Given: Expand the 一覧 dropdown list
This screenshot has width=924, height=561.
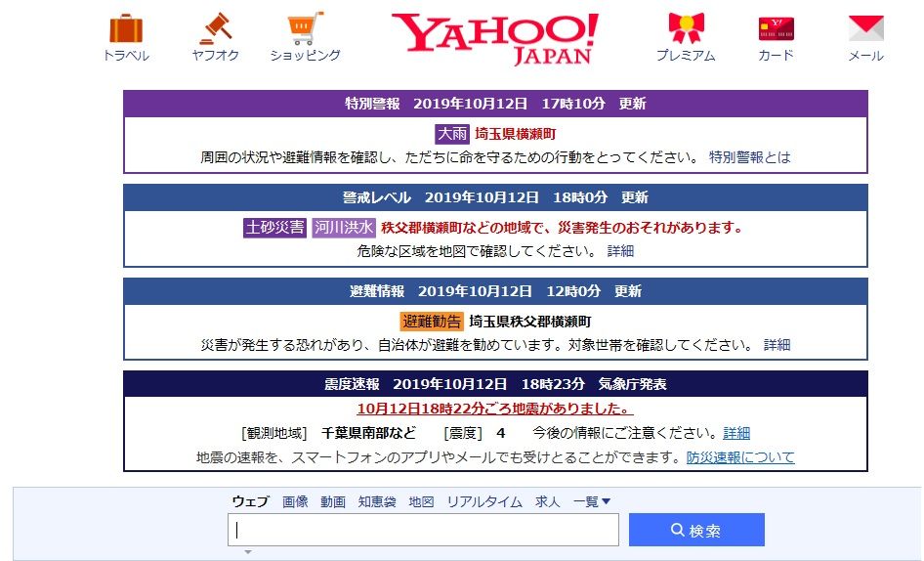Looking at the screenshot, I should coord(592,502).
